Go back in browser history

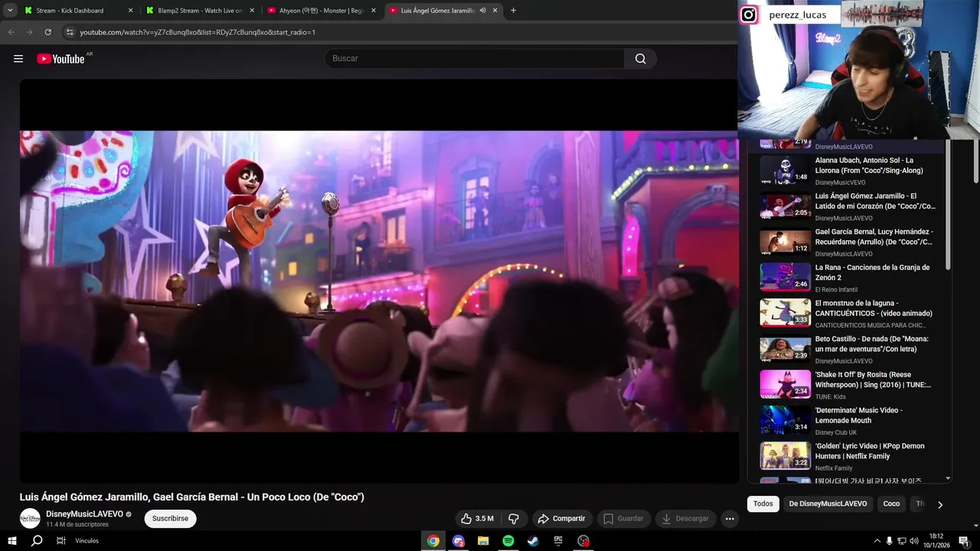[x=11, y=32]
